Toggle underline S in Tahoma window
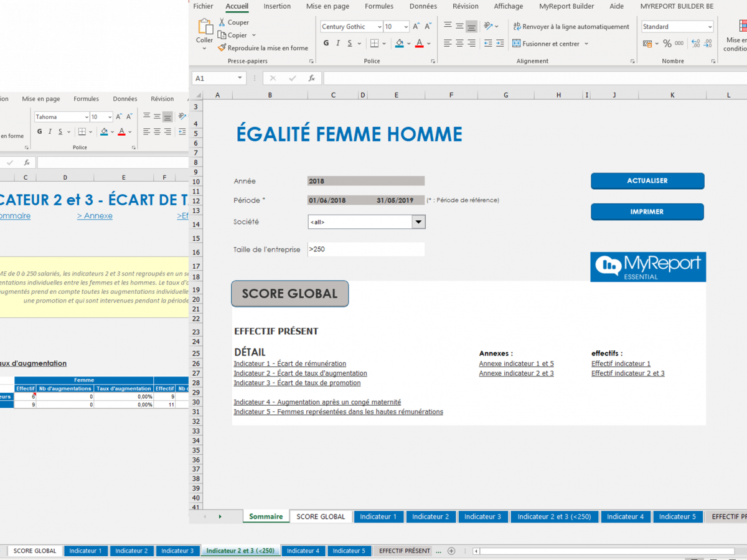The width and height of the screenshot is (747, 560). pos(60,132)
